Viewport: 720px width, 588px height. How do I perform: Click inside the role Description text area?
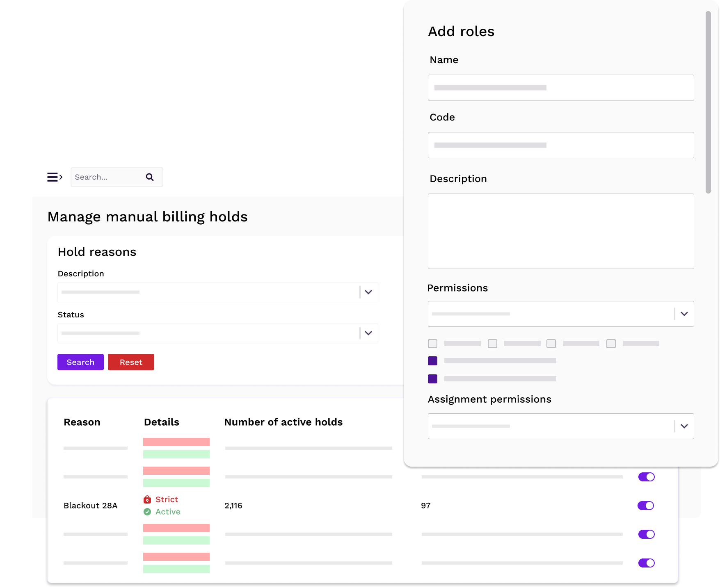point(560,231)
